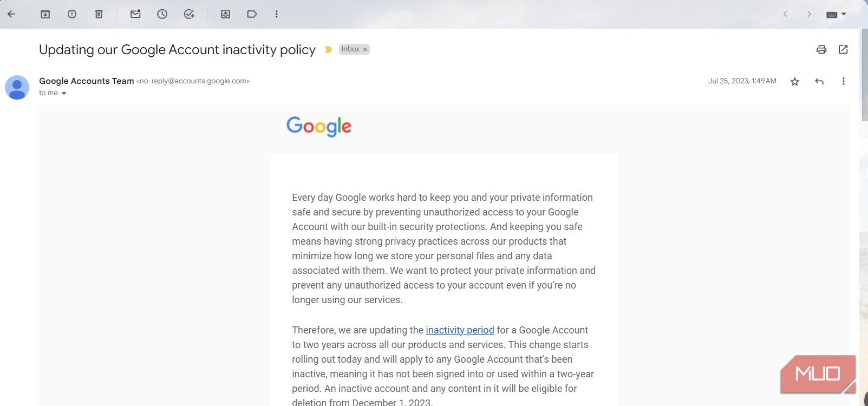Open the email in a new window

click(843, 49)
